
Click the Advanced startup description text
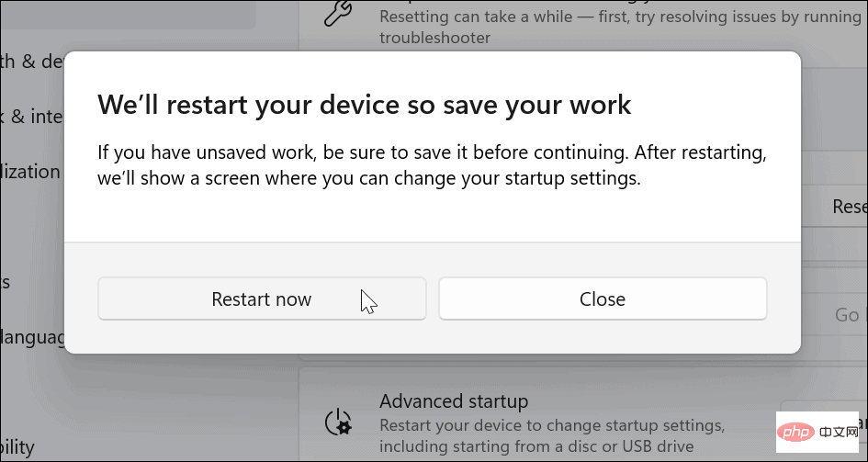552,436
